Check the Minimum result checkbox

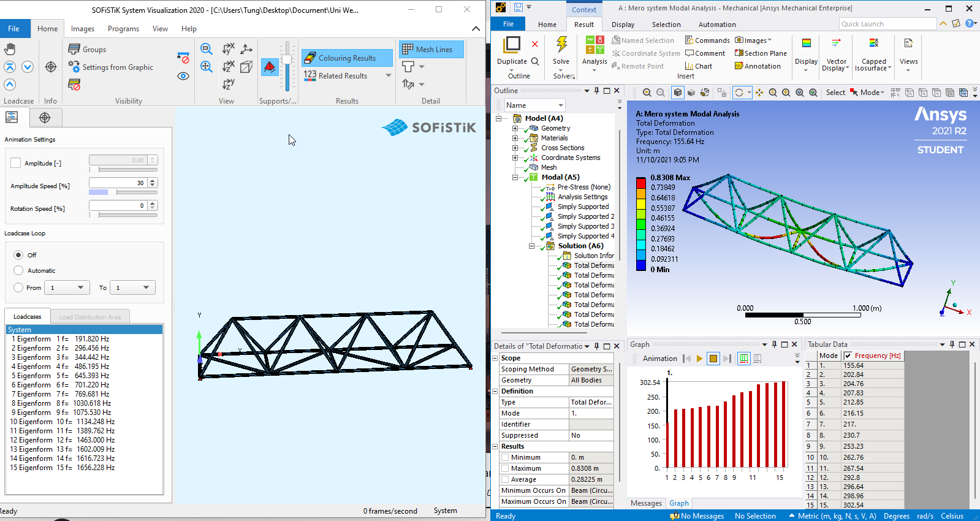(505, 457)
